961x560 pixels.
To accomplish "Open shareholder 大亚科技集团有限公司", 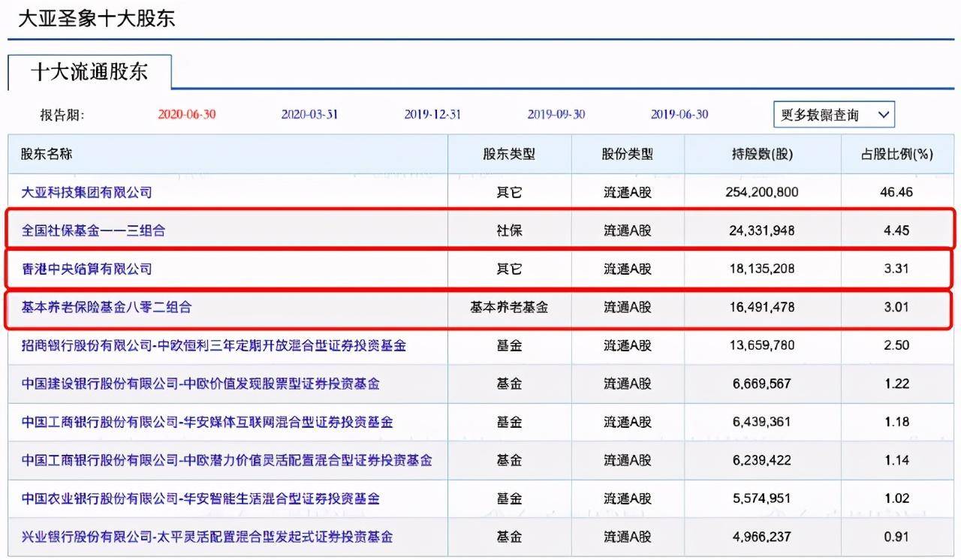I will click(x=86, y=192).
